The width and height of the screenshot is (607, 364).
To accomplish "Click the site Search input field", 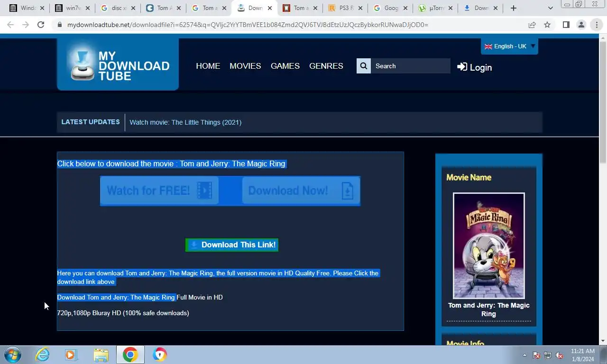I will click(411, 66).
